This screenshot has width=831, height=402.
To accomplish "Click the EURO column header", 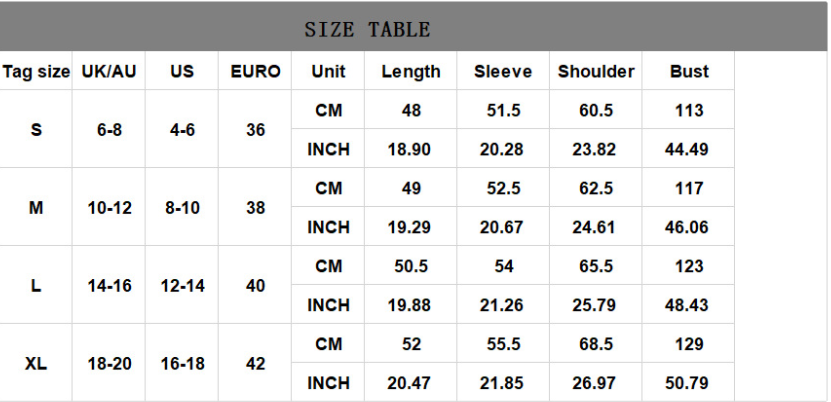I will click(x=255, y=72).
